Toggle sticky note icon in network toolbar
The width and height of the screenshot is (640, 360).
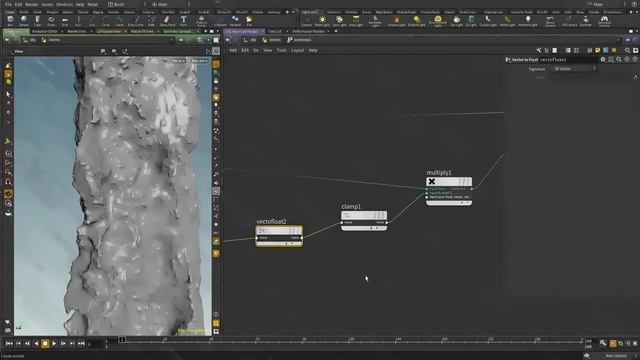(598, 50)
